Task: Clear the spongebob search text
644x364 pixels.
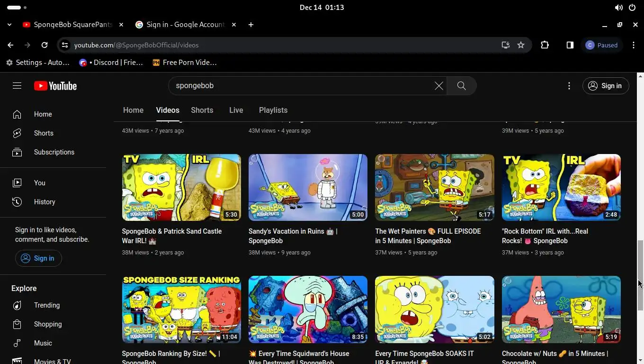Action: point(439,86)
